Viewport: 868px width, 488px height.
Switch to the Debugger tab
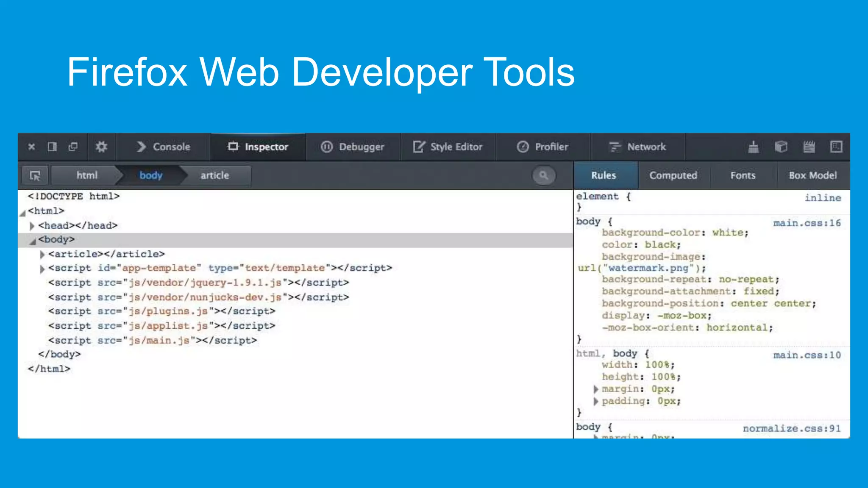pyautogui.click(x=353, y=147)
